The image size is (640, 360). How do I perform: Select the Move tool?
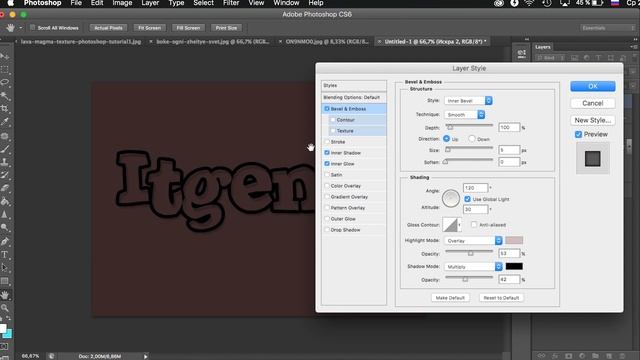click(x=5, y=56)
